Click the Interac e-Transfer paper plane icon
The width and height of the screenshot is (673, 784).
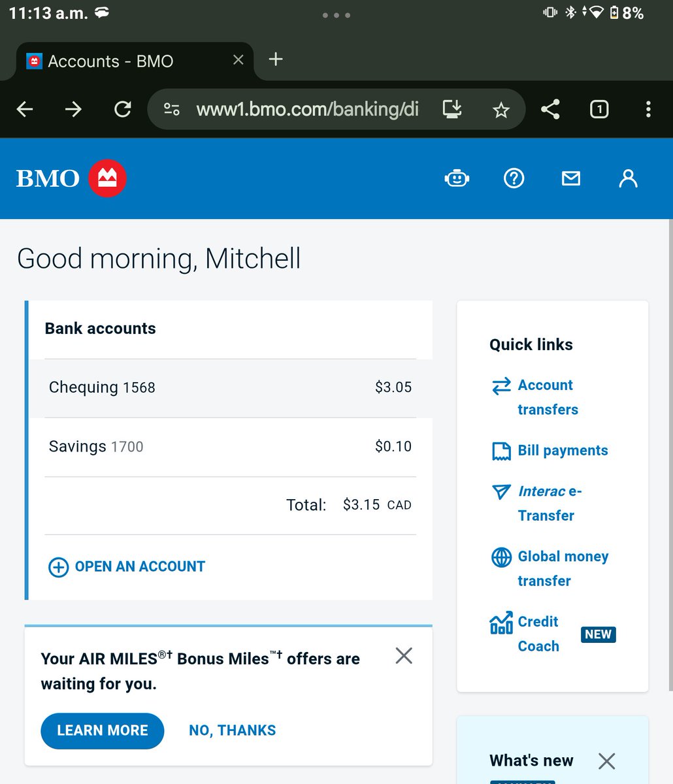click(501, 491)
